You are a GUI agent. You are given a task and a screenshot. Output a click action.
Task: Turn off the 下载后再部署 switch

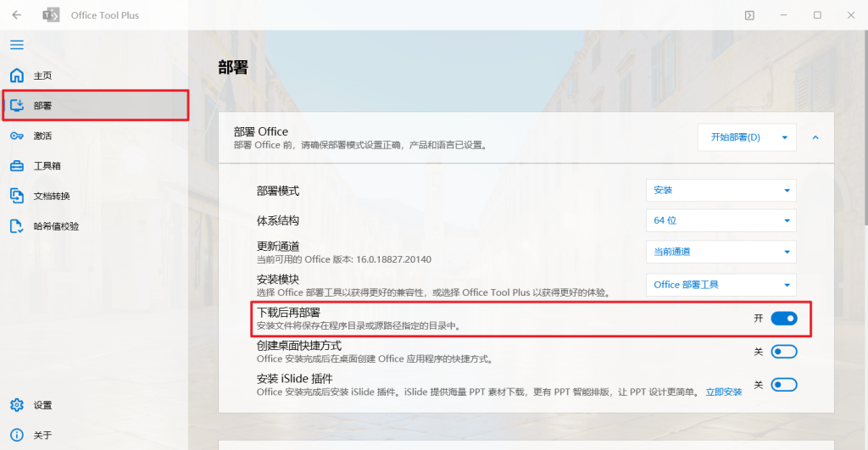pos(784,319)
